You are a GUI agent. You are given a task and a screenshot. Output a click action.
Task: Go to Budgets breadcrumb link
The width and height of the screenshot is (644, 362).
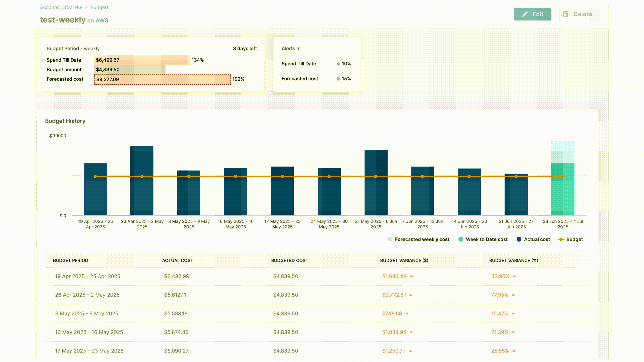(x=99, y=8)
